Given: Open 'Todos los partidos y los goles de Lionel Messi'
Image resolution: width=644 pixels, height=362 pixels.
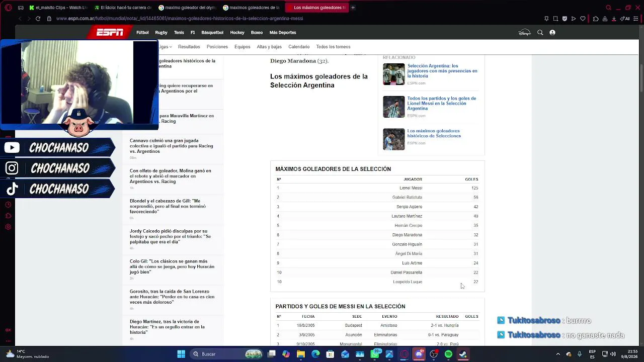Looking at the screenshot, I should [x=441, y=104].
